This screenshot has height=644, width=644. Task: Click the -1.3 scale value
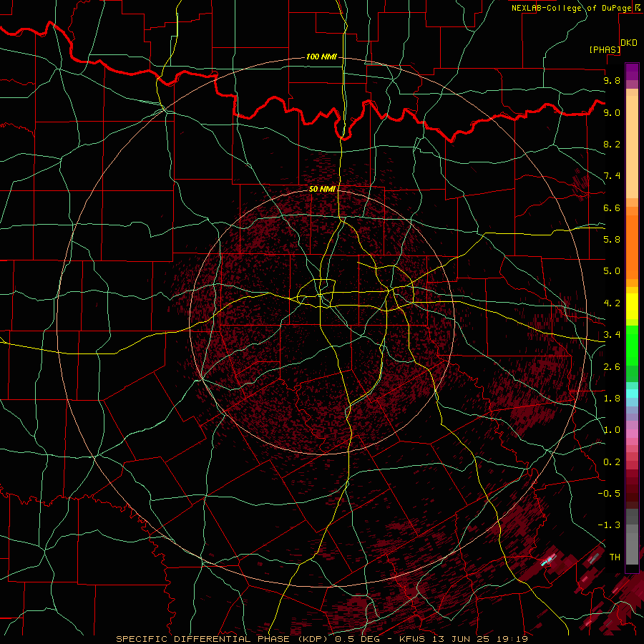coord(609,525)
